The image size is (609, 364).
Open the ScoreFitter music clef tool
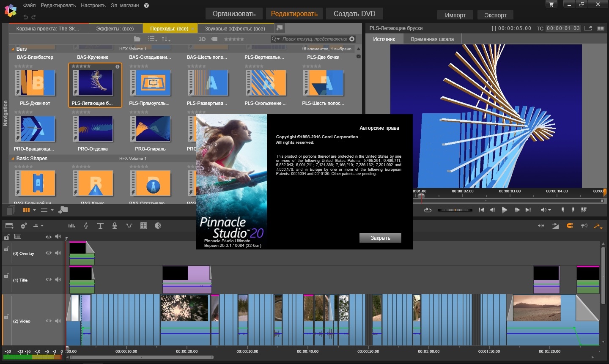(86, 226)
